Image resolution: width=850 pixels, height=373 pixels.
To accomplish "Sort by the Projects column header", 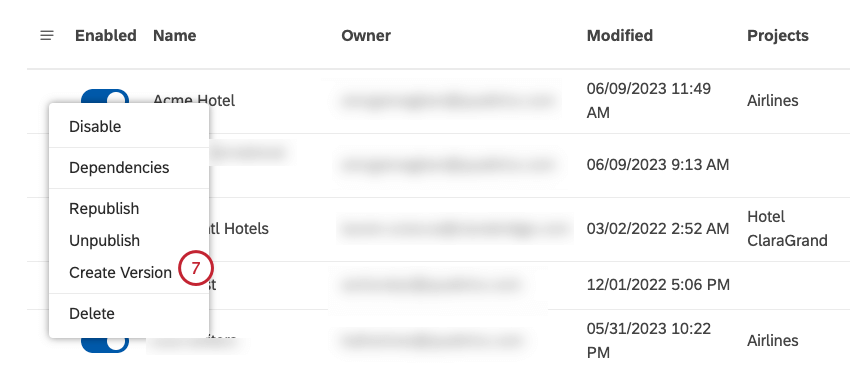I will coord(778,36).
